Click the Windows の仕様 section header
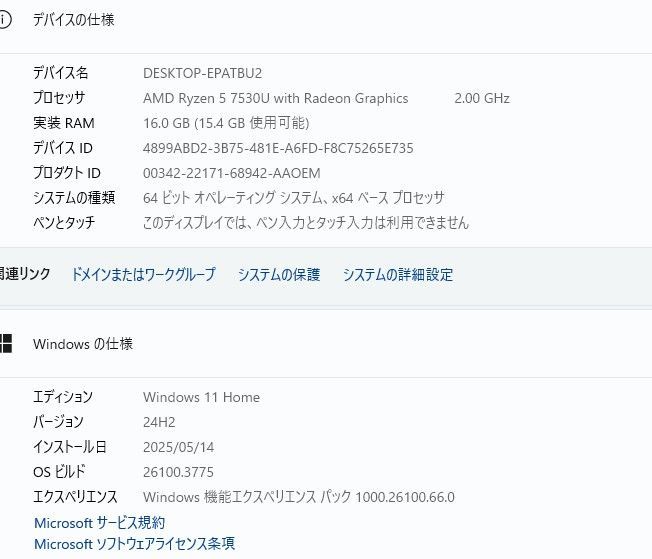Image resolution: width=652 pixels, height=559 pixels. 83,344
